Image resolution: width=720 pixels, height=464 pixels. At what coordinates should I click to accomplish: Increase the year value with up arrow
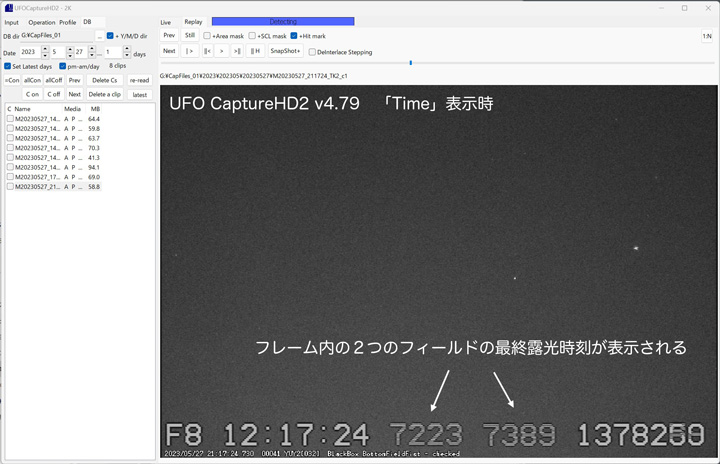45,49
